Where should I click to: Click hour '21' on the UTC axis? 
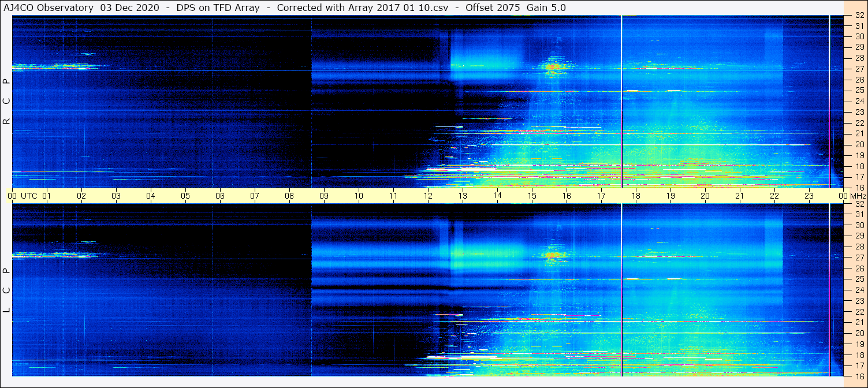point(740,196)
